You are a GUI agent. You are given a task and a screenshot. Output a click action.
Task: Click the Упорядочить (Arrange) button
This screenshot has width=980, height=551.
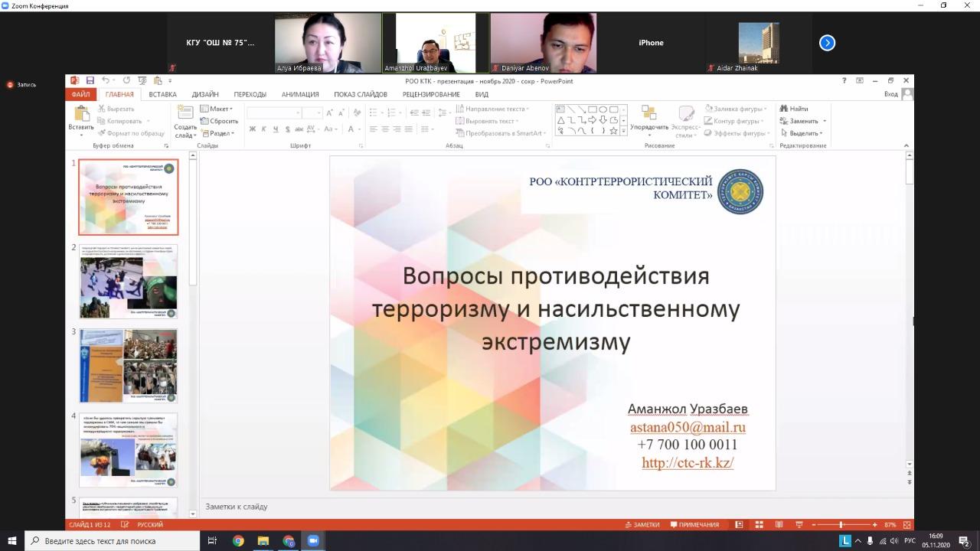click(648, 121)
